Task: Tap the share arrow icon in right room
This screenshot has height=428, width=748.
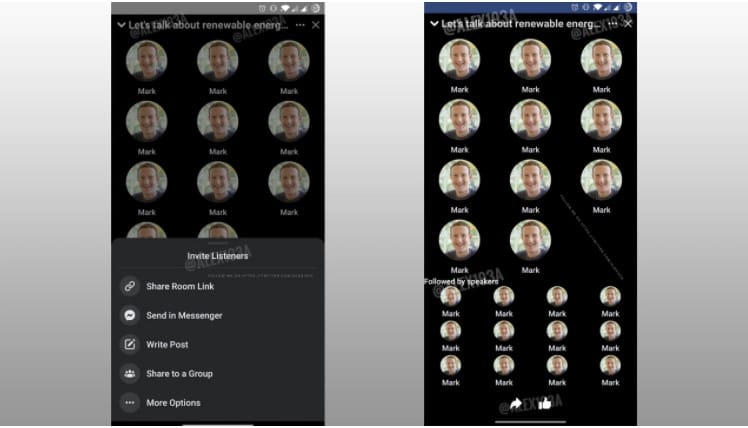Action: [x=516, y=404]
